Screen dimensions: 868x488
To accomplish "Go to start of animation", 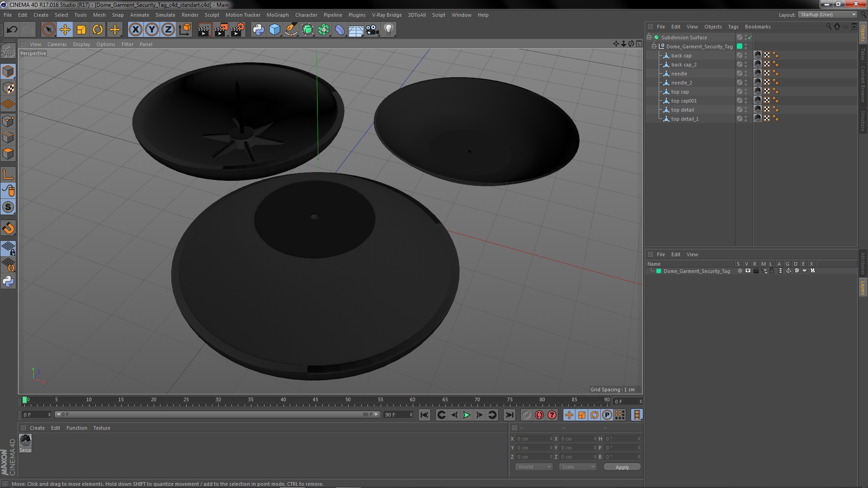I will 424,415.
